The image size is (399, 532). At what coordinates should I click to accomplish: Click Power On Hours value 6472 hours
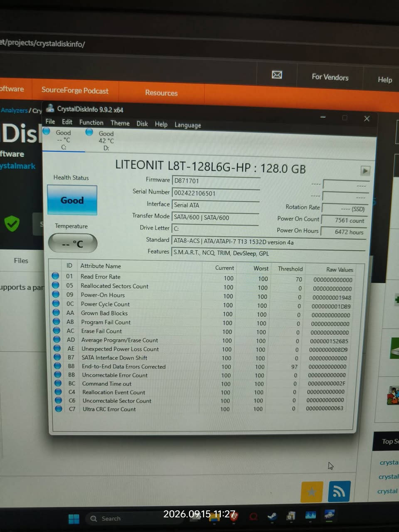pos(345,232)
